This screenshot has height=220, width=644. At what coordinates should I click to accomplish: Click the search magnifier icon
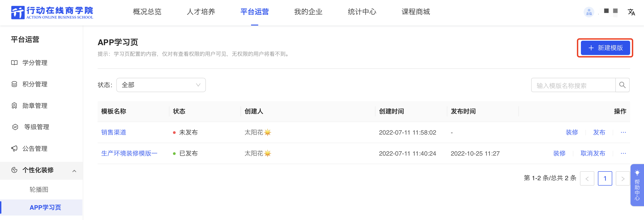pyautogui.click(x=622, y=85)
